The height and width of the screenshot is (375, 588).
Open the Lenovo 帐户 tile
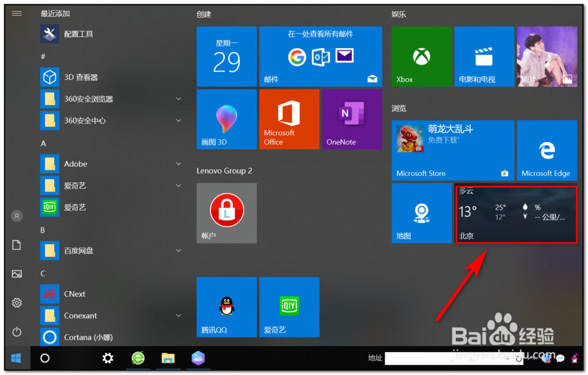[x=226, y=213]
